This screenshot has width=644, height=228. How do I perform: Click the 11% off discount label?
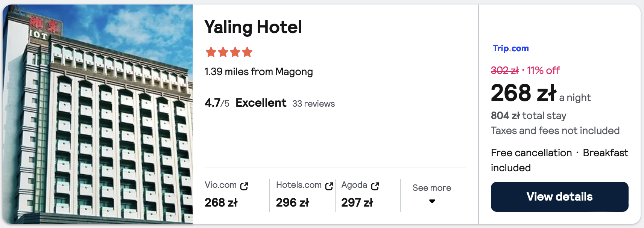543,70
